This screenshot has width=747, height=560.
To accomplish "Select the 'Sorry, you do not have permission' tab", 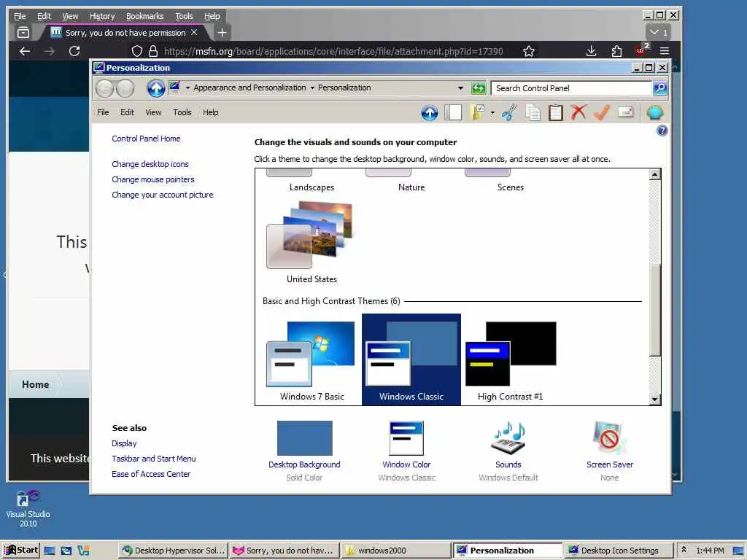I will 125,32.
